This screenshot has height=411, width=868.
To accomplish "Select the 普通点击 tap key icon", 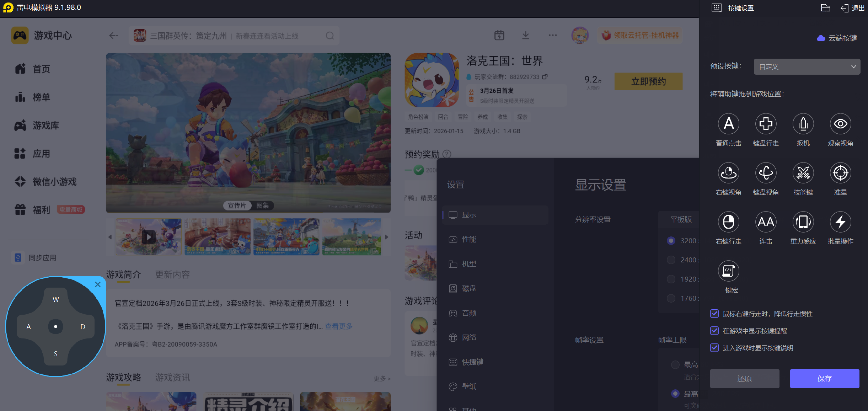I will tap(728, 124).
